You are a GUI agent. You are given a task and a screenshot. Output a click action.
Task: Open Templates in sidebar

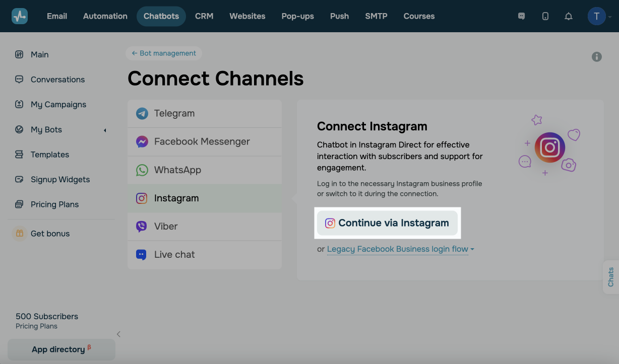50,155
